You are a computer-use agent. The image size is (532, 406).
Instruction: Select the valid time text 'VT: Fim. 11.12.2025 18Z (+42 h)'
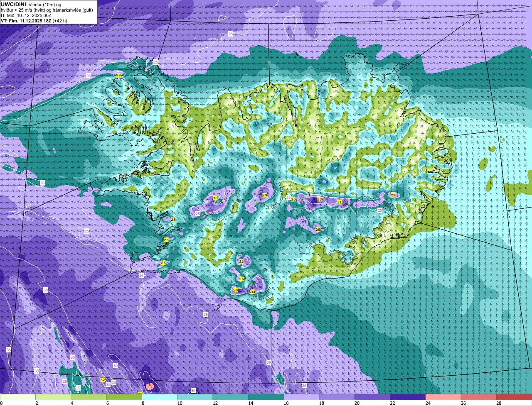(x=34, y=21)
